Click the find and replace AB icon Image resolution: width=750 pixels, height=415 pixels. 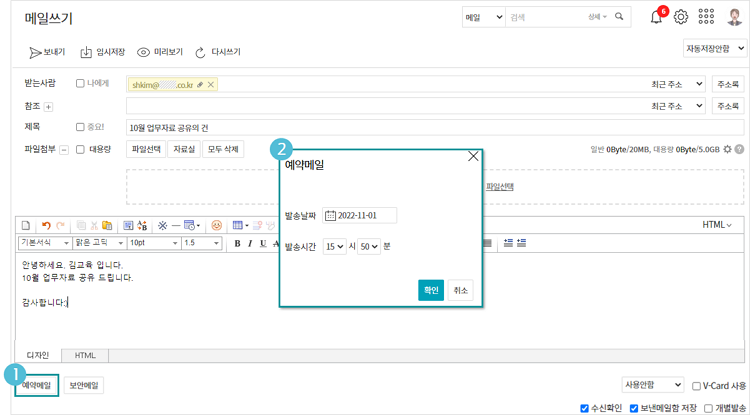142,225
